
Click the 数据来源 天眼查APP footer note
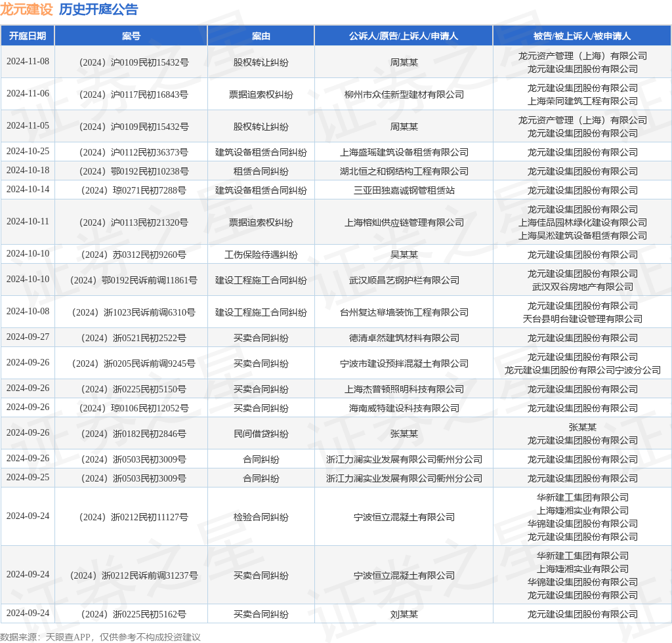pyautogui.click(x=100, y=637)
